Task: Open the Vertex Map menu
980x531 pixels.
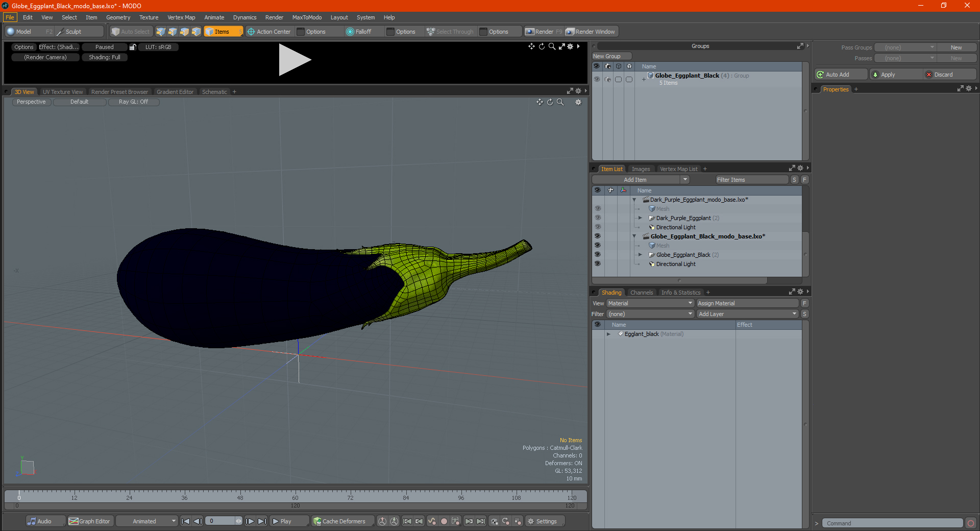Action: 181,17
